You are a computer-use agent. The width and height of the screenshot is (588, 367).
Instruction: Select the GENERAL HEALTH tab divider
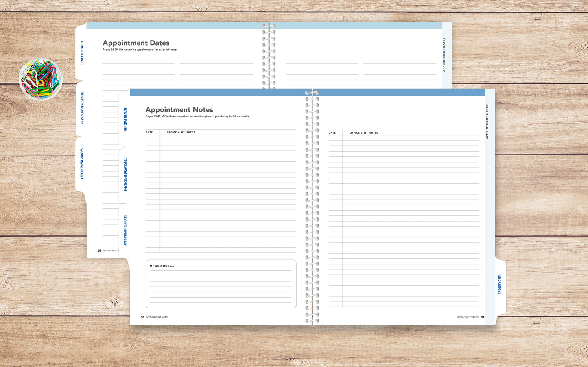point(125,120)
